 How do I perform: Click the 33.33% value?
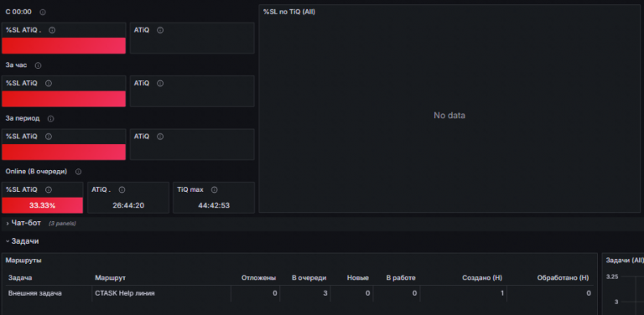pyautogui.click(x=42, y=205)
